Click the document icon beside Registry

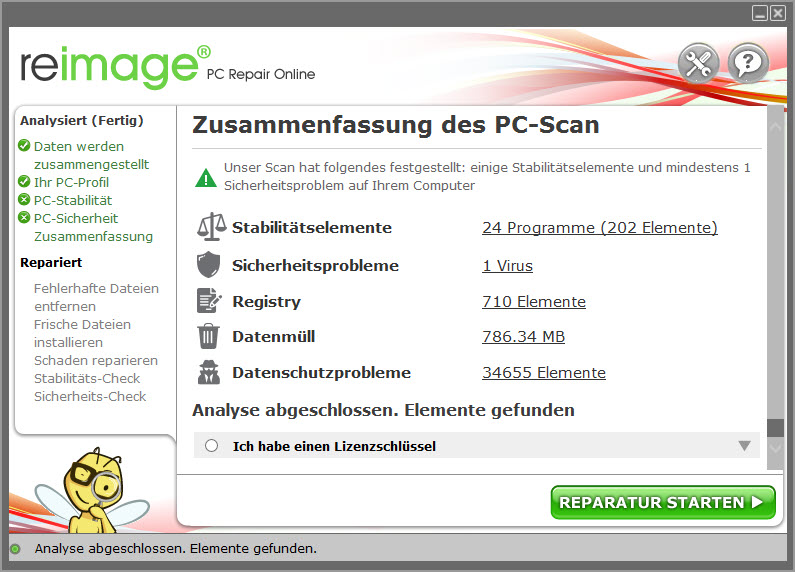209,301
